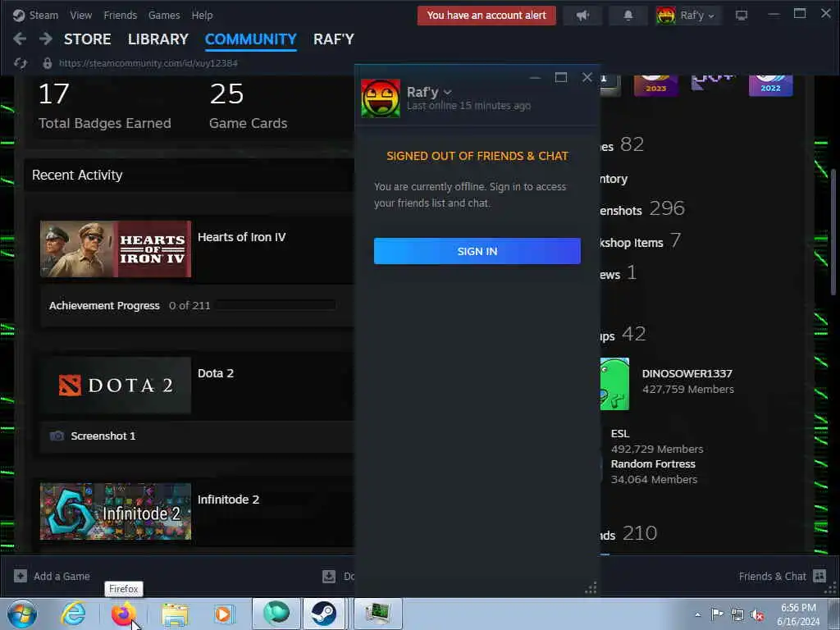This screenshot has height=630, width=840.
Task: Click the plus icon beside Add a Game
Action: (x=21, y=576)
